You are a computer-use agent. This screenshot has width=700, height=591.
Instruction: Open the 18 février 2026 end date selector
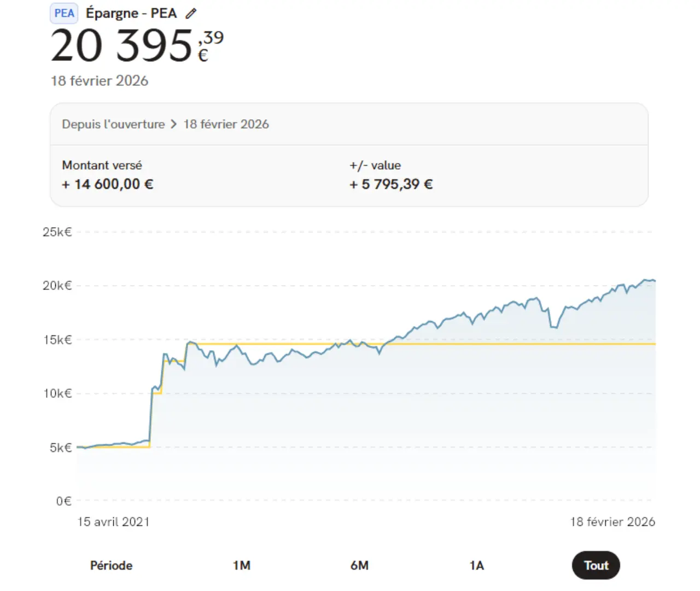coord(226,124)
